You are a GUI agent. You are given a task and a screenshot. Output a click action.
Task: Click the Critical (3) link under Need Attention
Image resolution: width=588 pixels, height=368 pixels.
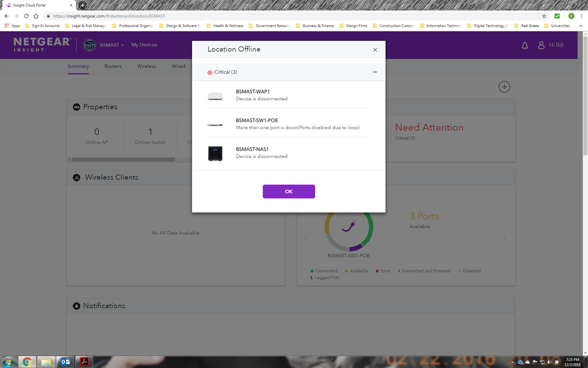point(405,138)
